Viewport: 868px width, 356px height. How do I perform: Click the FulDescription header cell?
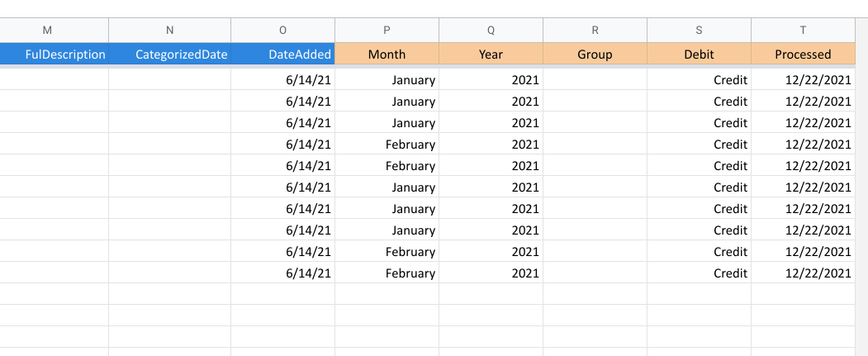tap(55, 55)
